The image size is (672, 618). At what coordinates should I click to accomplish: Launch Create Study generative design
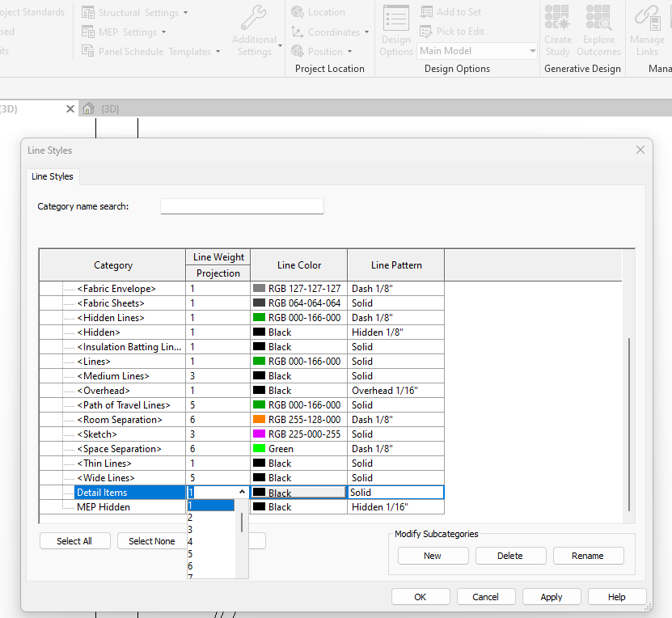pos(557,31)
